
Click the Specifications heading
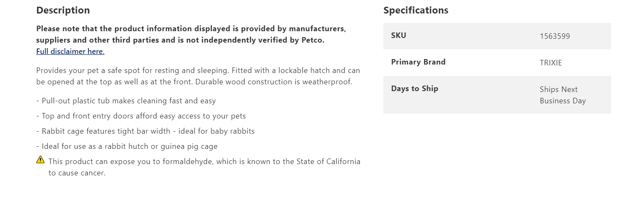click(x=415, y=10)
